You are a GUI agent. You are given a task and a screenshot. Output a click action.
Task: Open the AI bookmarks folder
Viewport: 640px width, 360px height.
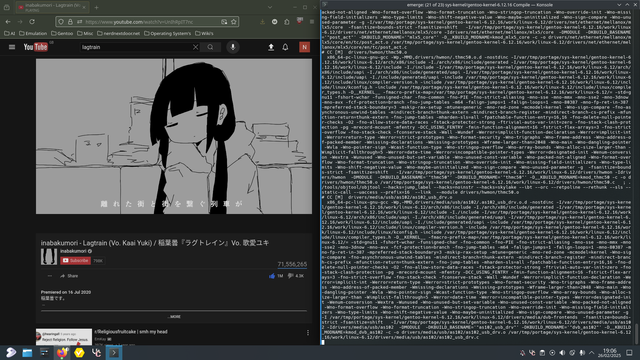(9, 33)
